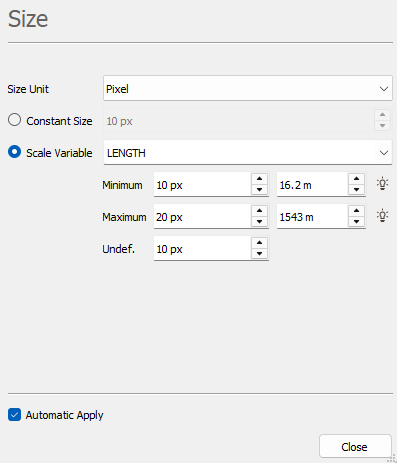This screenshot has width=397, height=463.
Task: Increase Minimum 16.2 m value up arrow
Action: pos(356,179)
